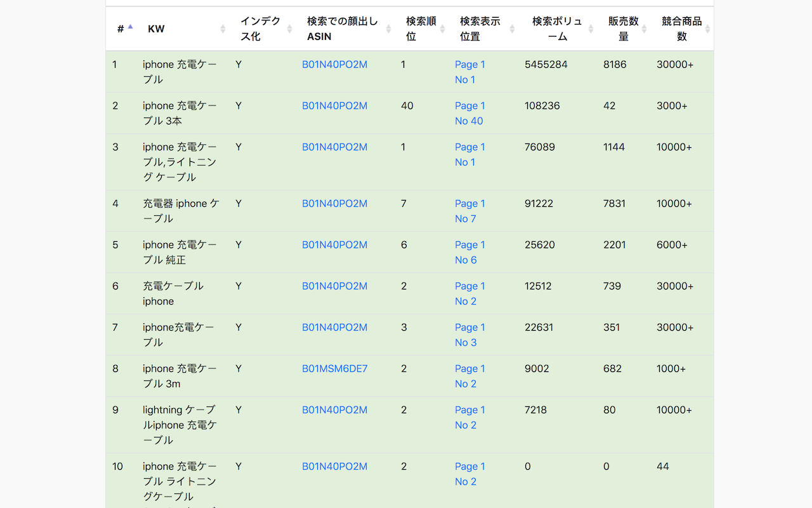
Task: Select search volume value 91222
Action: [x=539, y=203]
